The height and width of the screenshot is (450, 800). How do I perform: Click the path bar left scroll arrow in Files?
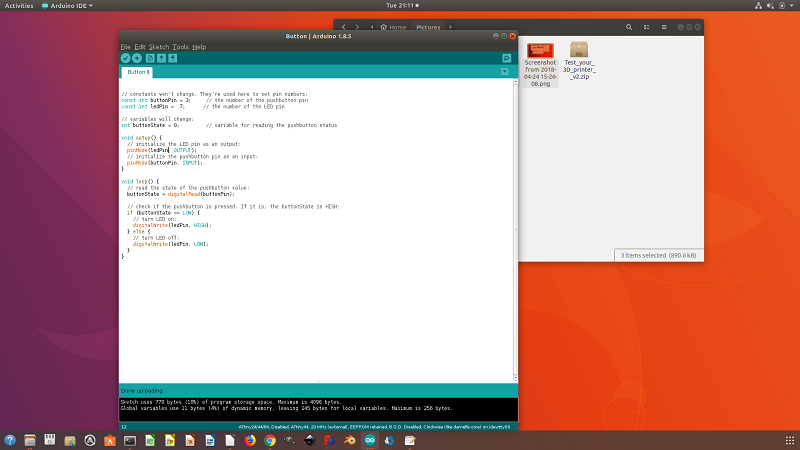[371, 27]
